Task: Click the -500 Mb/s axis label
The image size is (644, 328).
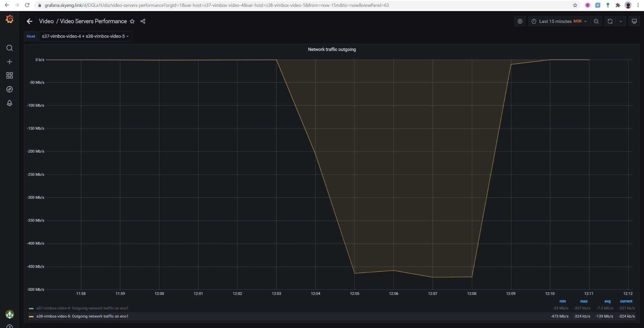Action: coord(36,289)
